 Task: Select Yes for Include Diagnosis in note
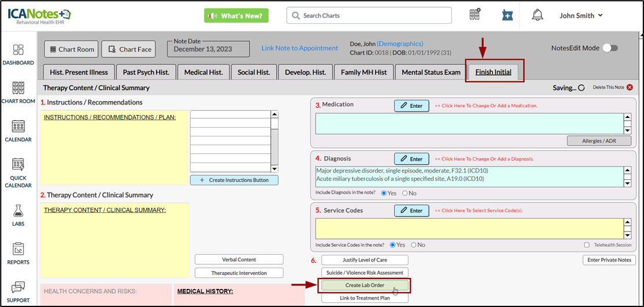[384, 193]
